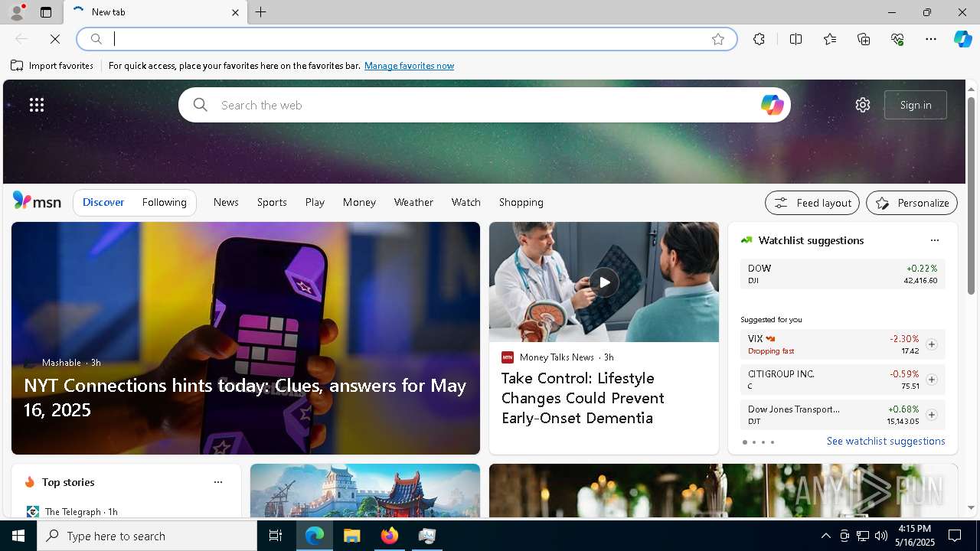Open the Windows Start menu

[x=18, y=536]
